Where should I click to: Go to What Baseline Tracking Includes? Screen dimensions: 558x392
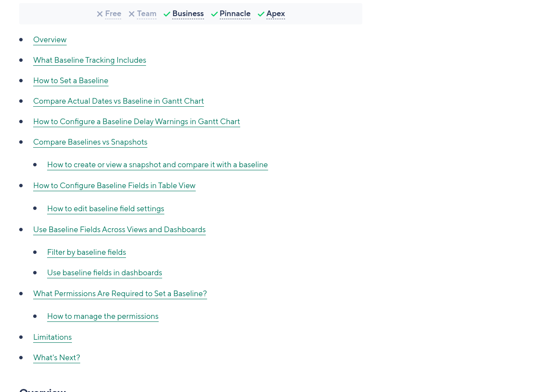point(89,60)
